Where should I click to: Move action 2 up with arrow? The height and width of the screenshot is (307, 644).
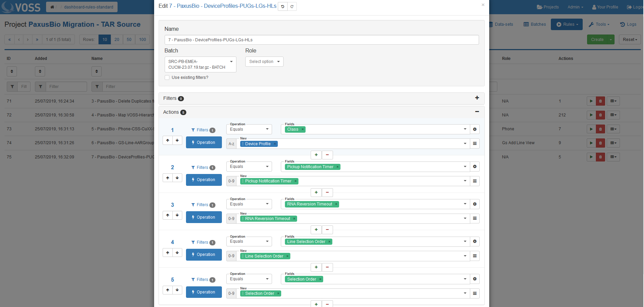click(x=168, y=178)
